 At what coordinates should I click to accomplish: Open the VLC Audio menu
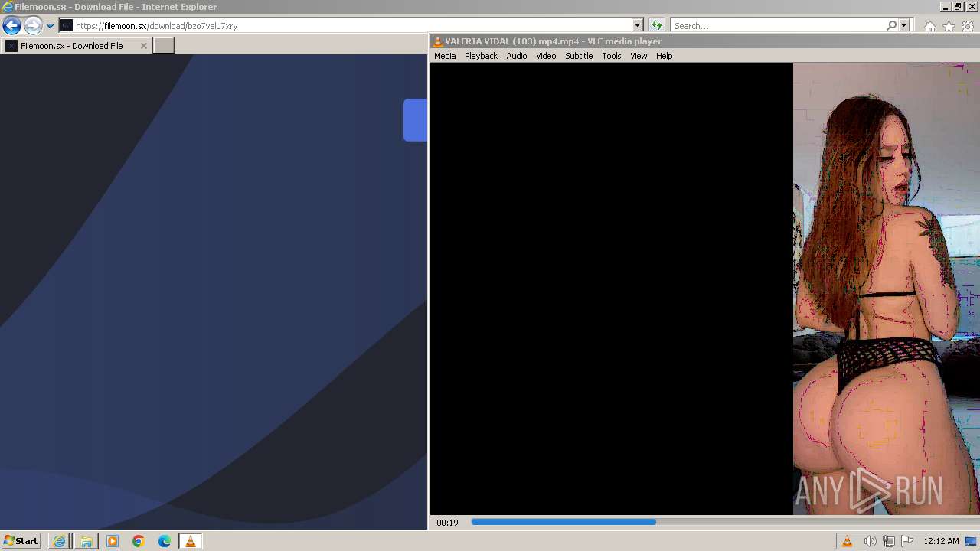[x=516, y=56]
